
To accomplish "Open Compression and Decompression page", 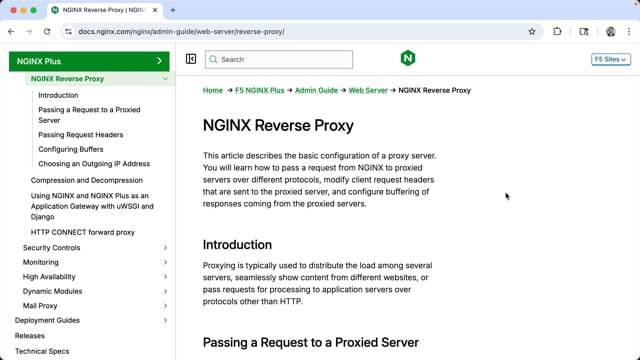I will [87, 180].
